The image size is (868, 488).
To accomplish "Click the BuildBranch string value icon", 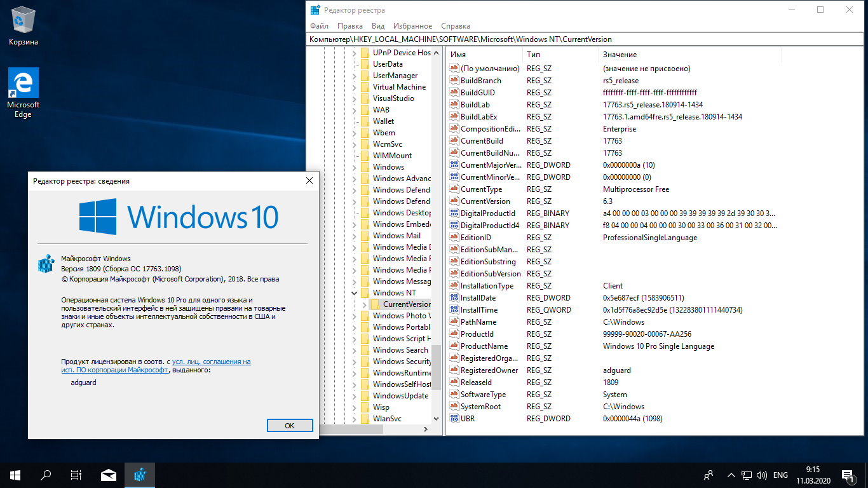I will point(454,81).
